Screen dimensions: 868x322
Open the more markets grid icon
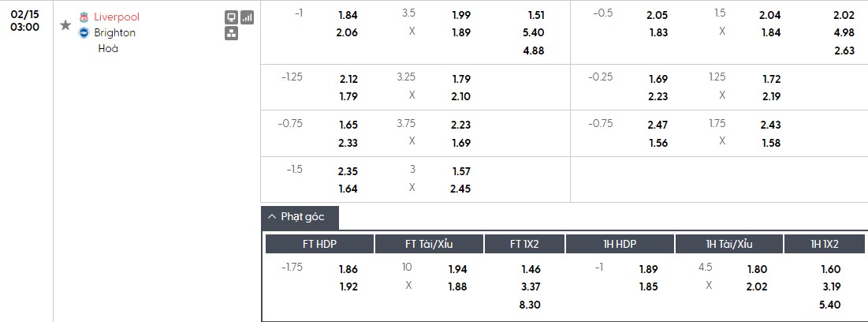[231, 33]
